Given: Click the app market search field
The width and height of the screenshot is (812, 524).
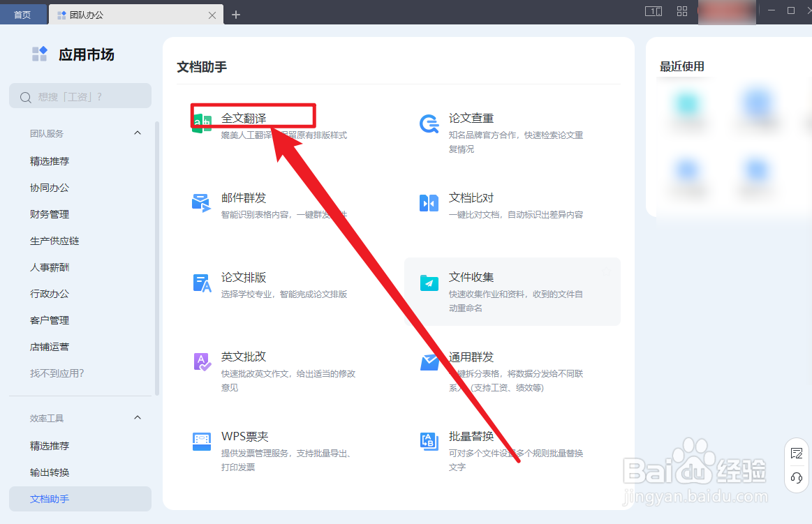Looking at the screenshot, I should click(x=80, y=96).
